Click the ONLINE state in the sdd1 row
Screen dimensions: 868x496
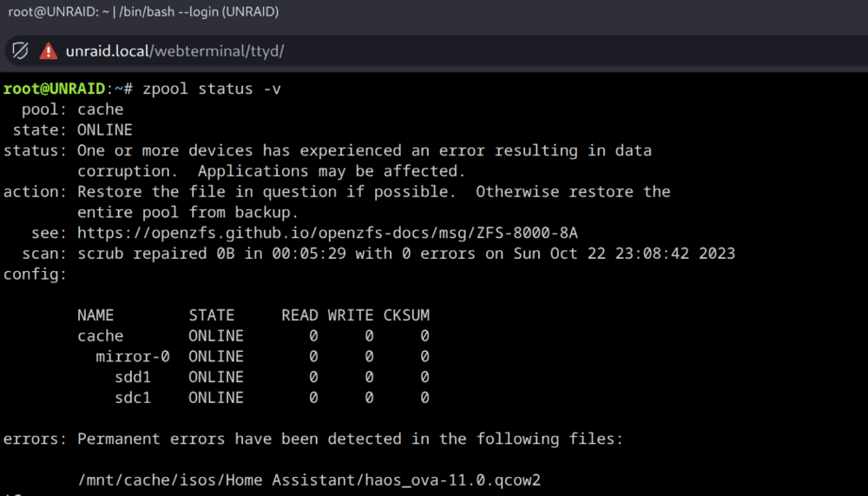pyautogui.click(x=216, y=377)
